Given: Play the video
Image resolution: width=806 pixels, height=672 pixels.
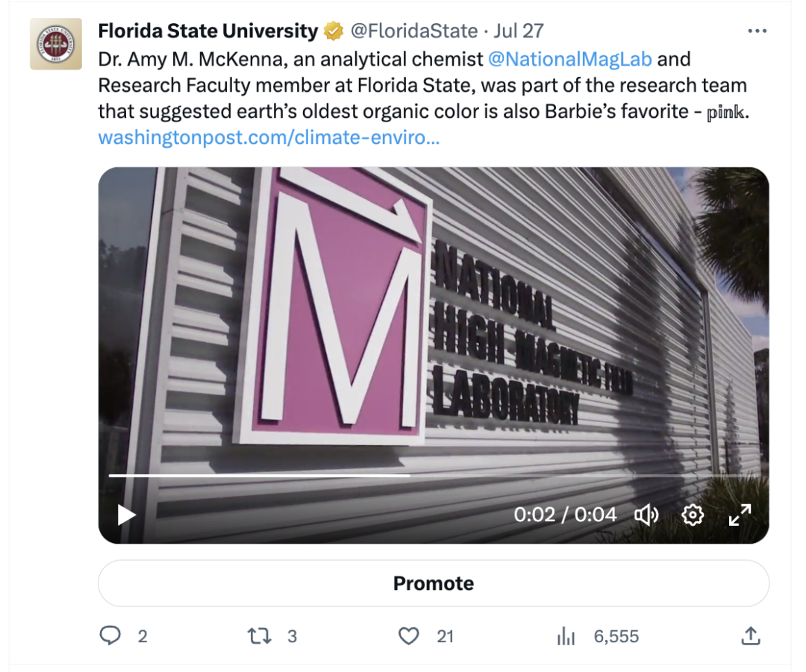Looking at the screenshot, I should [x=125, y=515].
